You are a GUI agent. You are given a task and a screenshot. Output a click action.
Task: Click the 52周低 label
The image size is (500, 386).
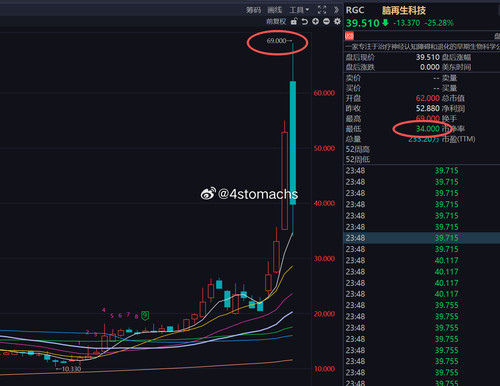pos(357,159)
